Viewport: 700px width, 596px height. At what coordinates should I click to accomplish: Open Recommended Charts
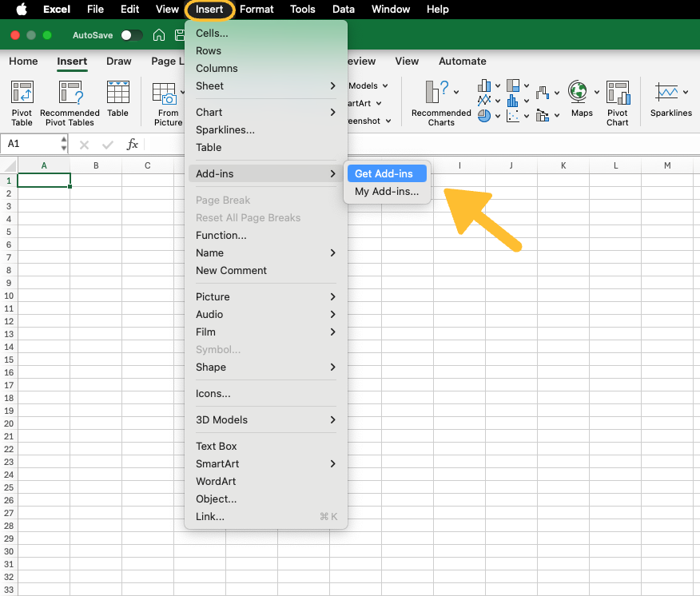440,102
